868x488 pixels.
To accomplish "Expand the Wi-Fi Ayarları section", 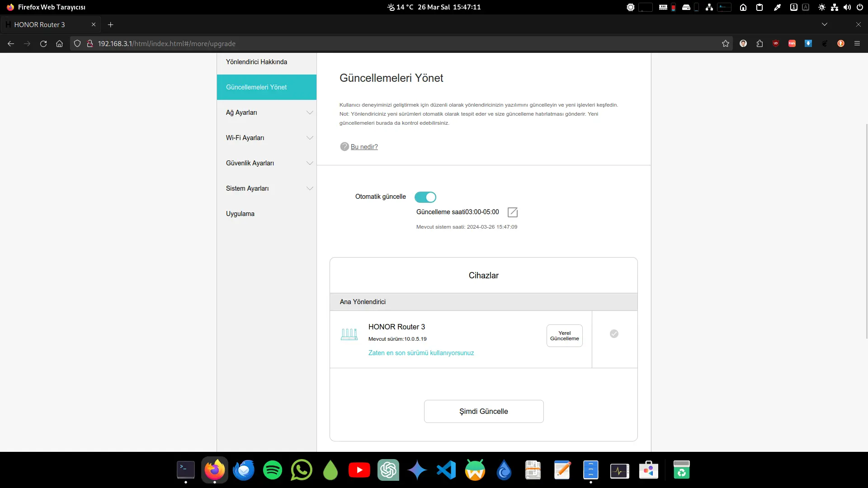I will point(267,138).
